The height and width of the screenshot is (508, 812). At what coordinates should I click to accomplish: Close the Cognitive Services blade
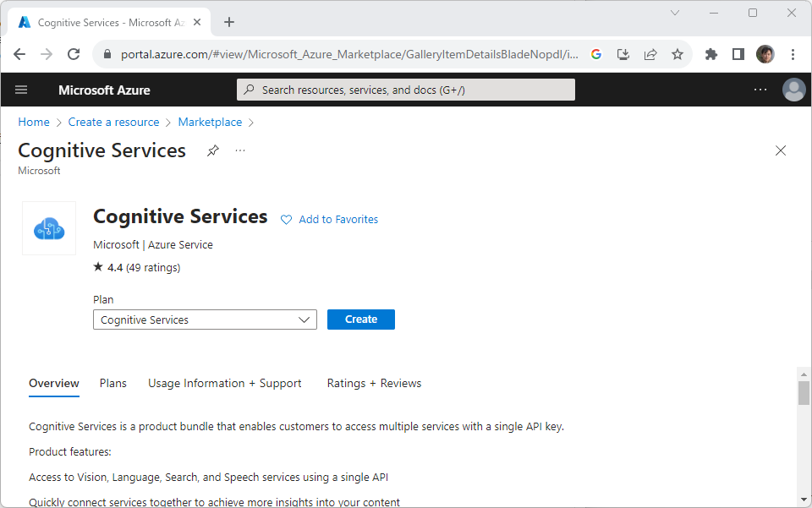pyautogui.click(x=781, y=150)
